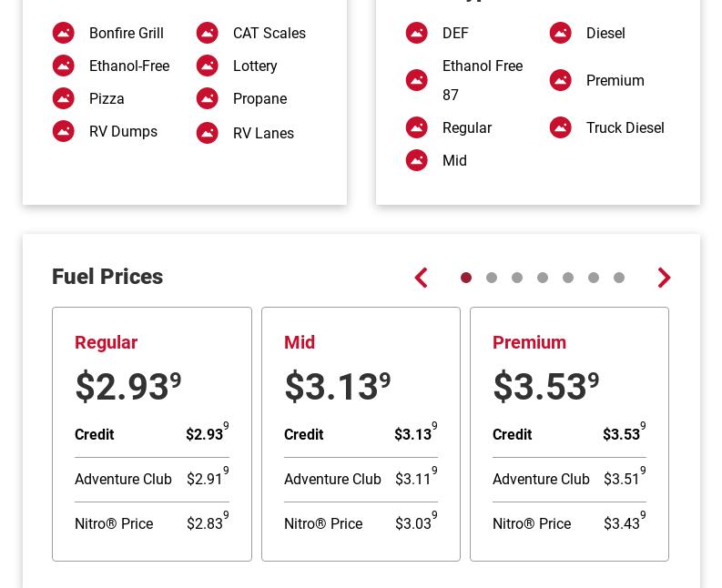The width and height of the screenshot is (722, 588).
Task: Click the Premium fuel price heading
Action: coord(529,342)
